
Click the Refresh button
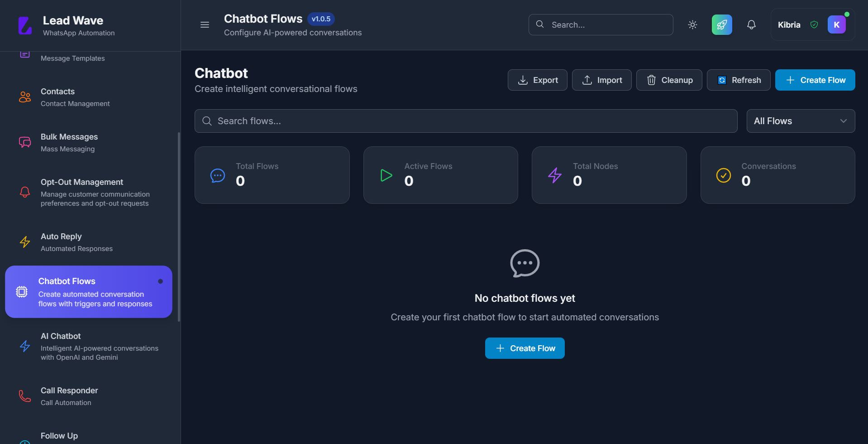click(x=738, y=80)
